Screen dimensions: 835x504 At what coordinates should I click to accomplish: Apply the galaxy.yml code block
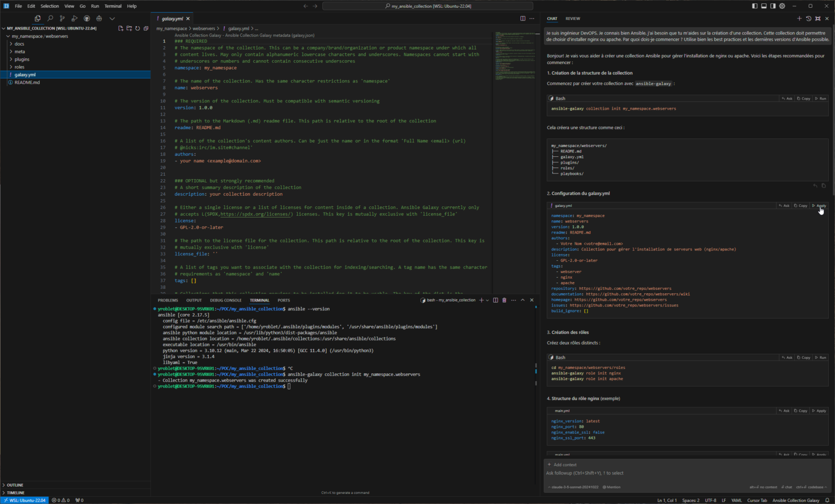819,206
